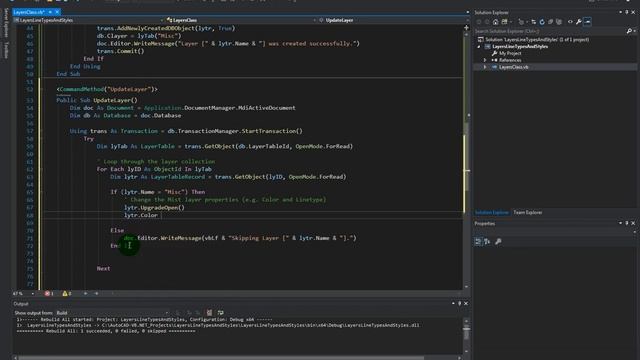Open Properties wrench icon in Solution Explorer toolbar

tap(578, 22)
